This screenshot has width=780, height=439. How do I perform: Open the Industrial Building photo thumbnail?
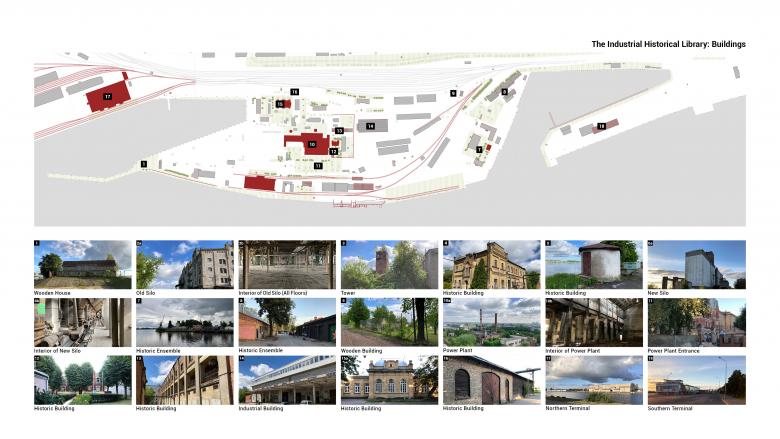click(287, 379)
